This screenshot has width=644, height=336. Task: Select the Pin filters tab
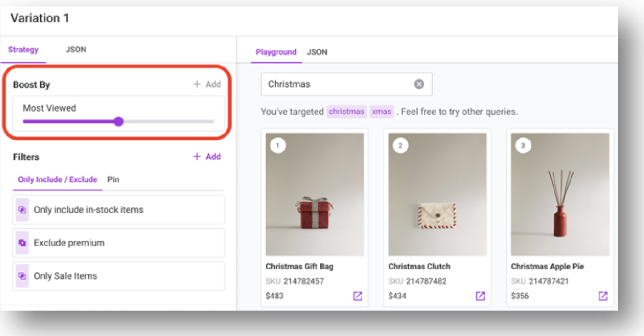tap(113, 179)
